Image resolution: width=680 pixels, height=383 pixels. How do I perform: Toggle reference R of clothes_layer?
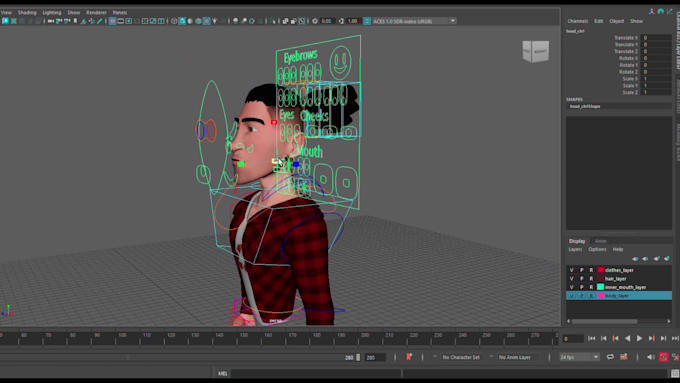(x=591, y=270)
